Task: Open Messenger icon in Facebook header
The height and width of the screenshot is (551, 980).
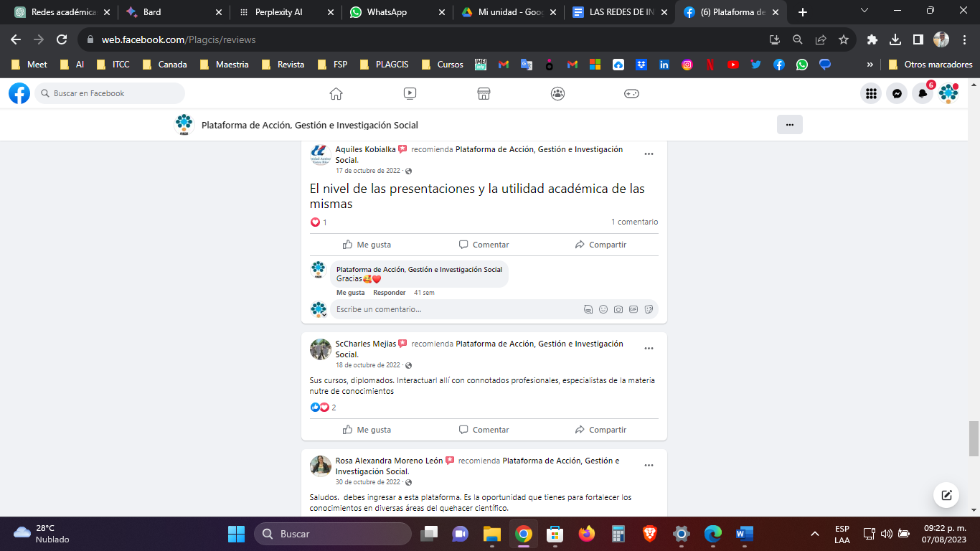Action: [897, 93]
